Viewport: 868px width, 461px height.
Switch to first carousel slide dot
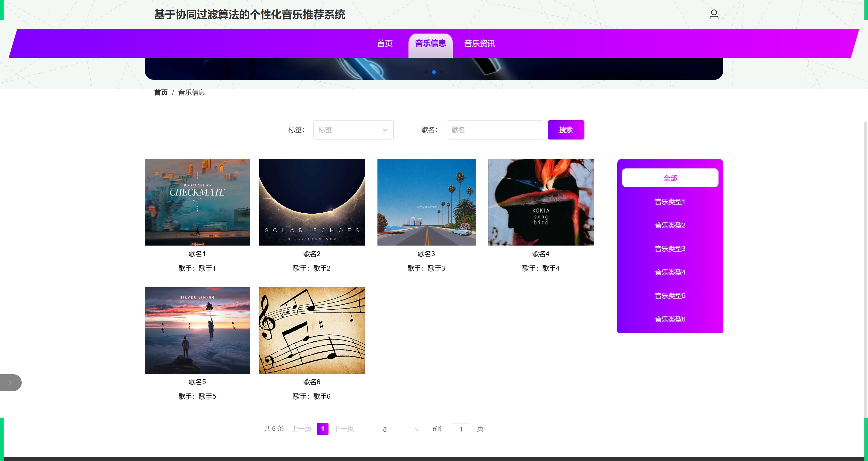point(426,72)
